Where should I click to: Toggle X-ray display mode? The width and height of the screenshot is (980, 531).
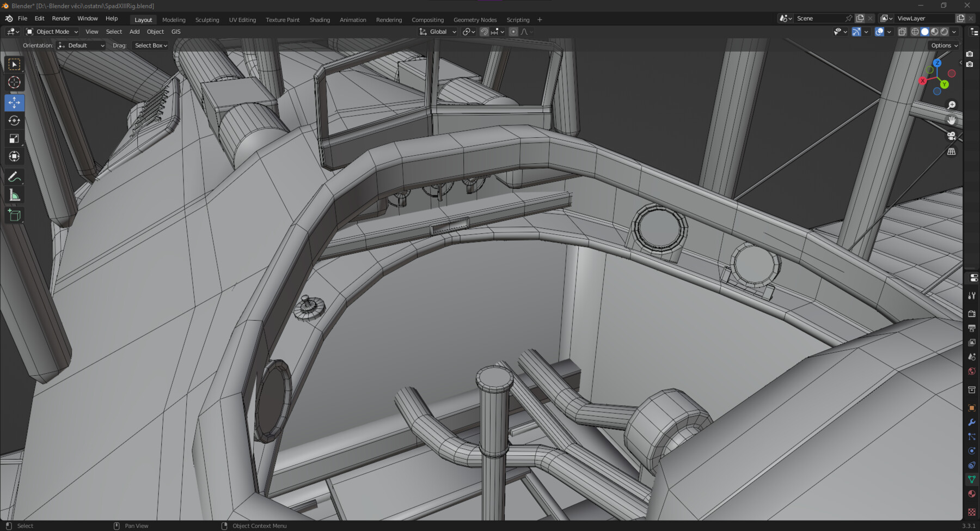pyautogui.click(x=902, y=32)
